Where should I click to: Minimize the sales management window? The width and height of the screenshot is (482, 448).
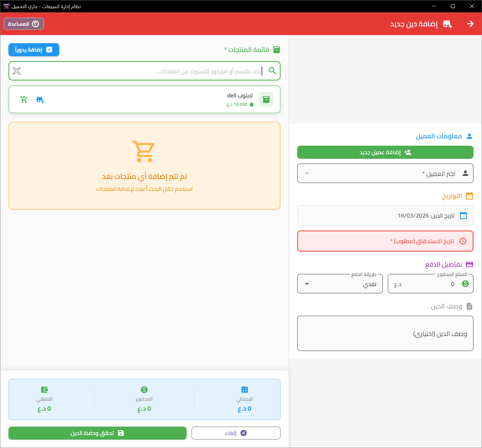click(x=434, y=6)
